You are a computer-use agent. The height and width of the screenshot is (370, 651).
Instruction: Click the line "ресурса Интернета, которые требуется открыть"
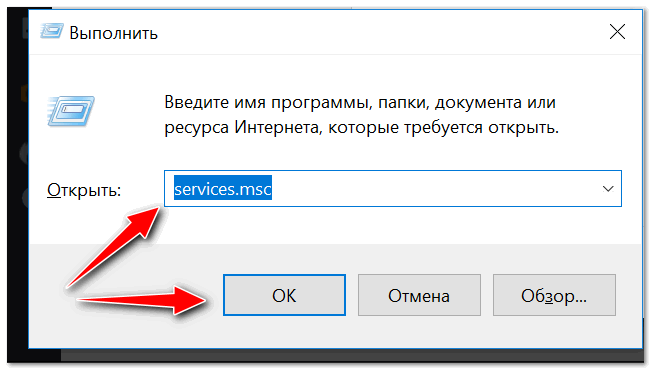coord(361,127)
